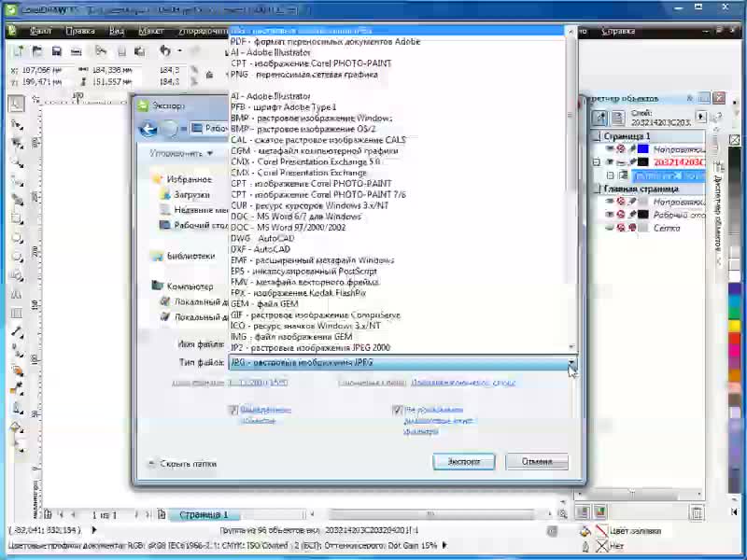Select Компьютер in the Export dialog sidebar
The height and width of the screenshot is (560, 747).
click(190, 287)
